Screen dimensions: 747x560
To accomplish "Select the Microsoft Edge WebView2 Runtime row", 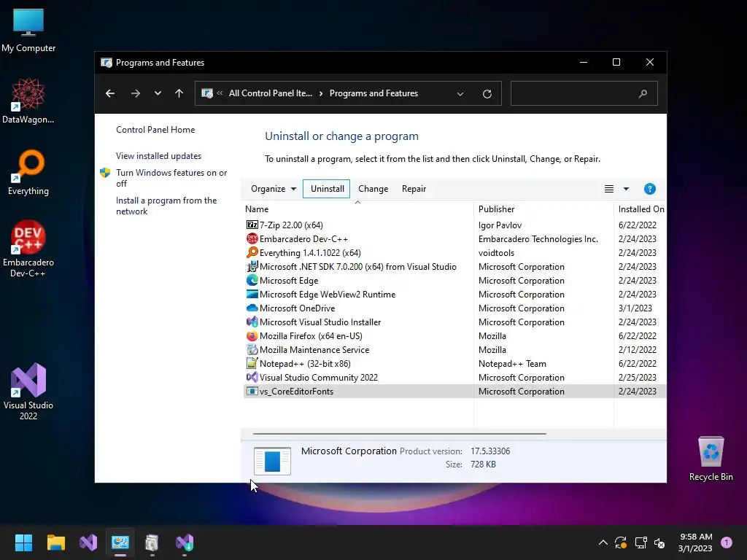I will pyautogui.click(x=454, y=295).
